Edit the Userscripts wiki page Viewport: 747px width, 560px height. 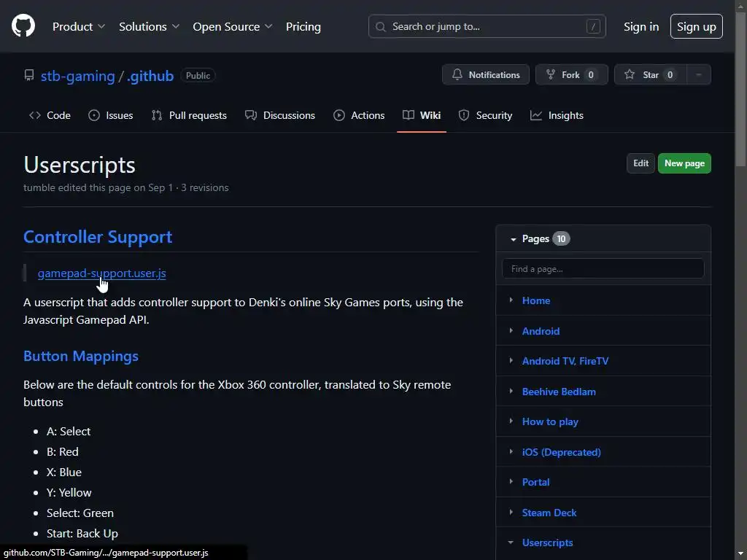pos(640,163)
